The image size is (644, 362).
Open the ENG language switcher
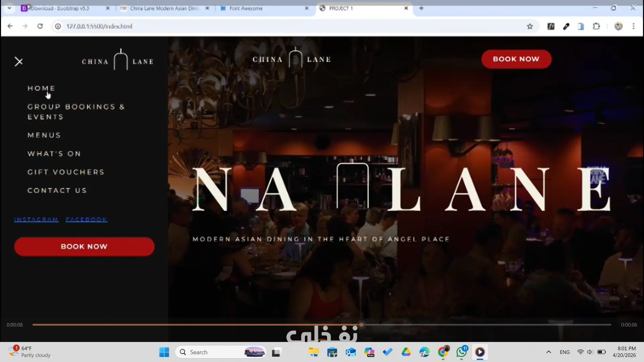pos(565,352)
